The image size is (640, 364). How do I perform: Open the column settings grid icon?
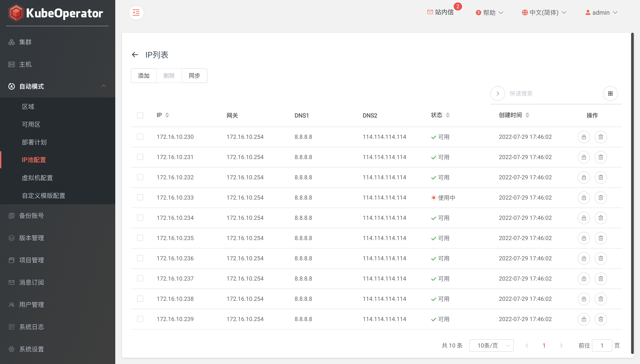[x=610, y=93]
